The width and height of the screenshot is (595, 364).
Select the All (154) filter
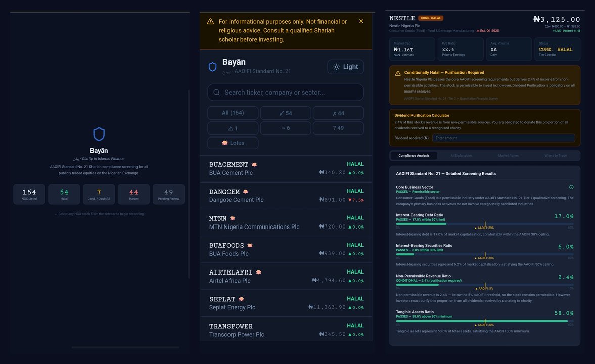233,113
